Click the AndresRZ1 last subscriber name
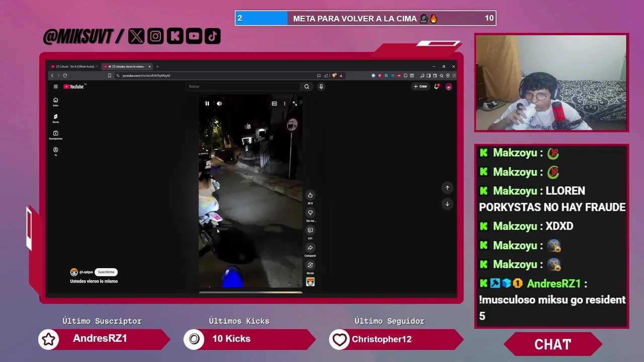 100,338
